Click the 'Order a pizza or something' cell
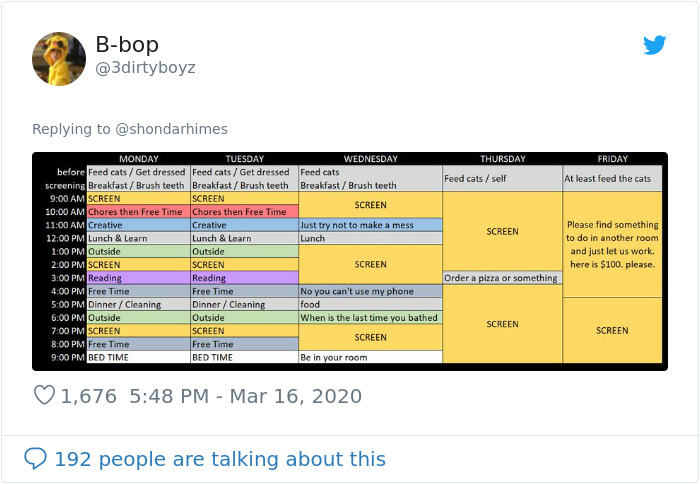The width and height of the screenshot is (700, 484). (x=502, y=278)
